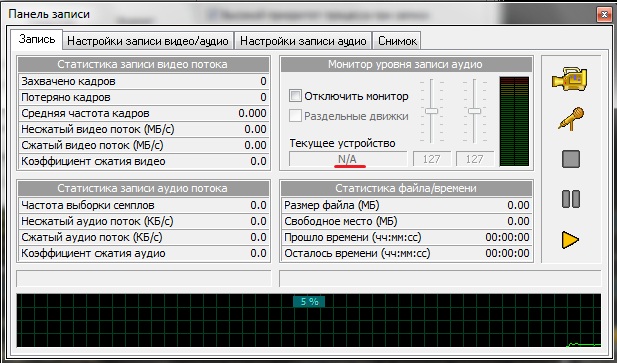Select the Частота выборки семплов row
The width and height of the screenshot is (617, 363).
click(144, 205)
